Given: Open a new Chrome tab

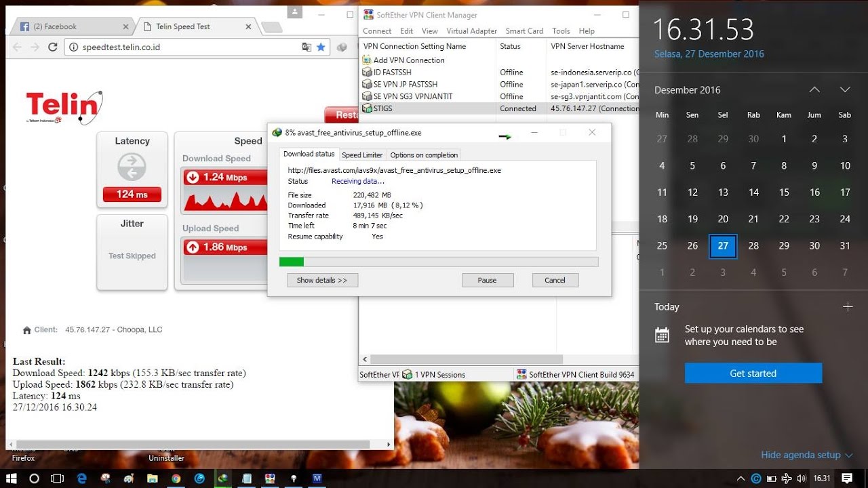Looking at the screenshot, I should (x=271, y=27).
